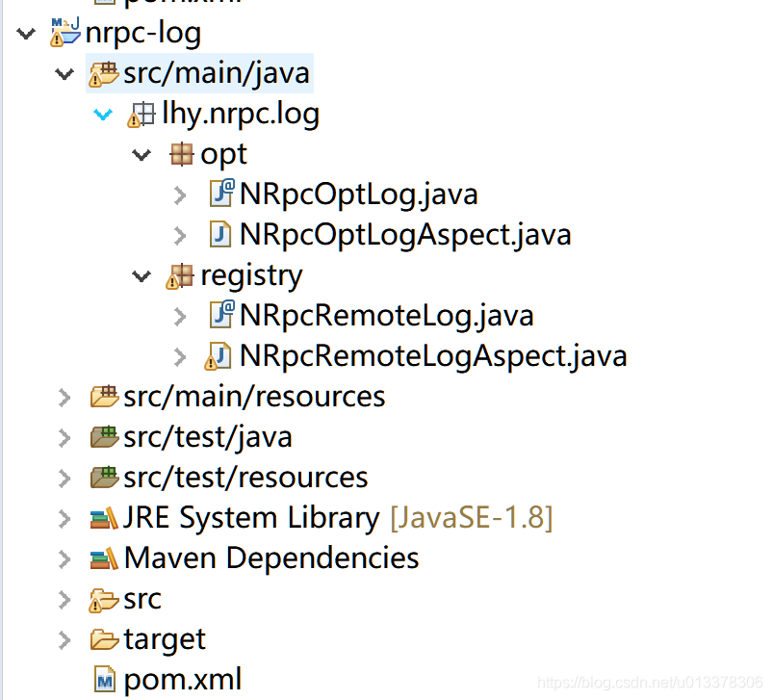Click the src/main/java source folder icon
Viewport: 772px width, 700px height.
pyautogui.click(x=104, y=73)
